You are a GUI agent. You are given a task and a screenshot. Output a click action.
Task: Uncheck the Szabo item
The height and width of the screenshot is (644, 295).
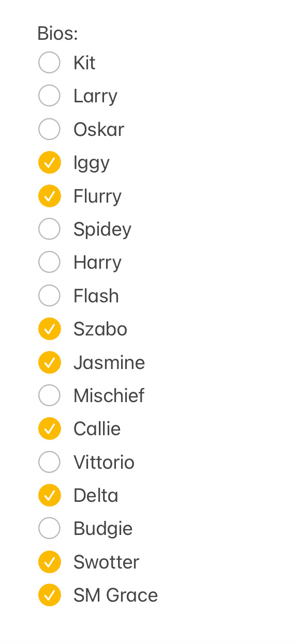pyautogui.click(x=50, y=329)
